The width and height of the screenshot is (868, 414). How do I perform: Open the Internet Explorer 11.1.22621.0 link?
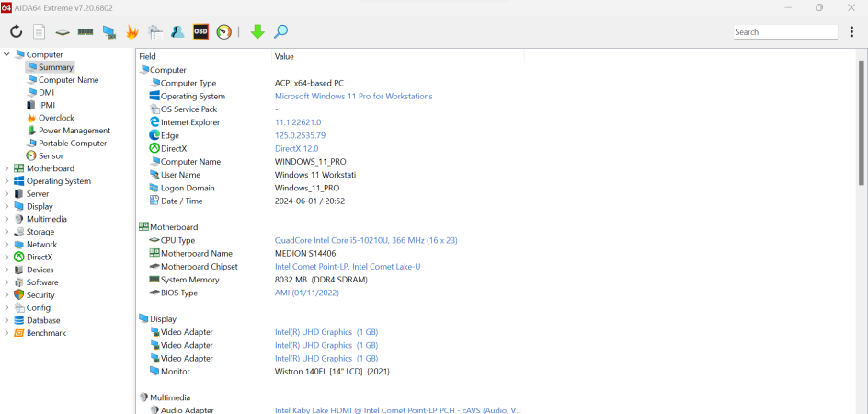pos(298,122)
